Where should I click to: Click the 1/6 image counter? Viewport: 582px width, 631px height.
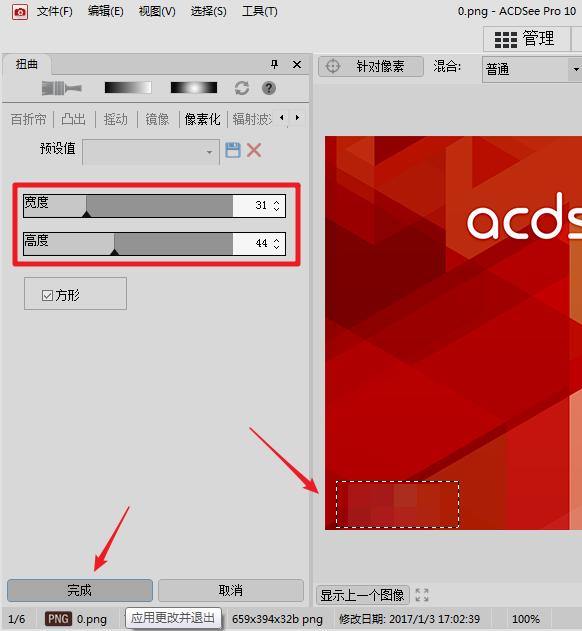click(x=17, y=619)
